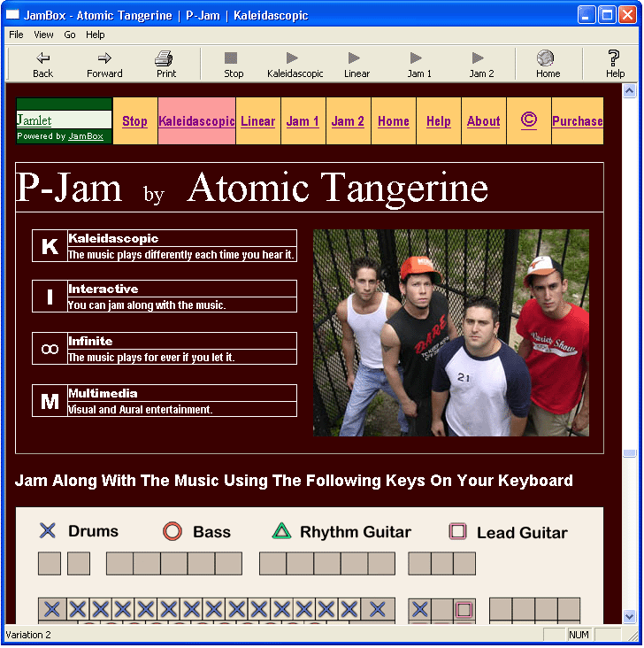Click the copyright symbol link
Viewport: 644px width, 648px height.
(x=529, y=120)
